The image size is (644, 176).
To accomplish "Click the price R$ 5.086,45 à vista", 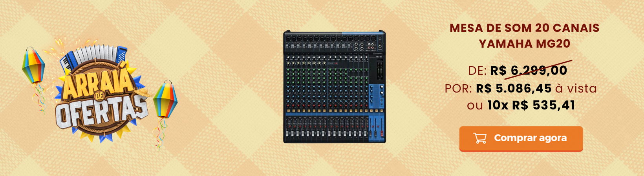I will (536, 88).
